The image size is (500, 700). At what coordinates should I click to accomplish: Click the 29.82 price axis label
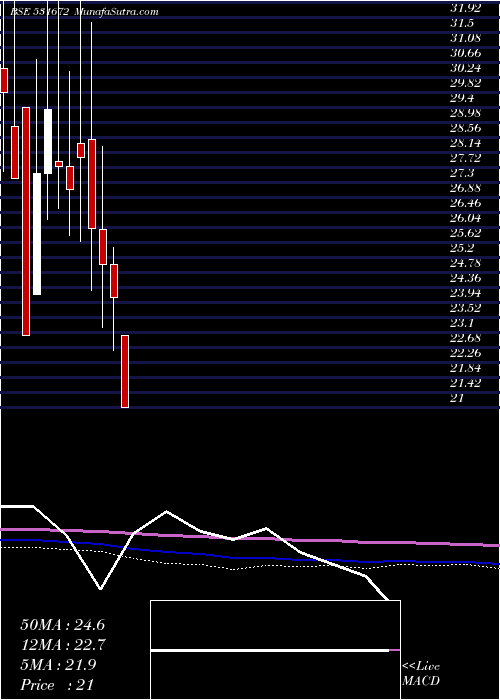pyautogui.click(x=466, y=83)
